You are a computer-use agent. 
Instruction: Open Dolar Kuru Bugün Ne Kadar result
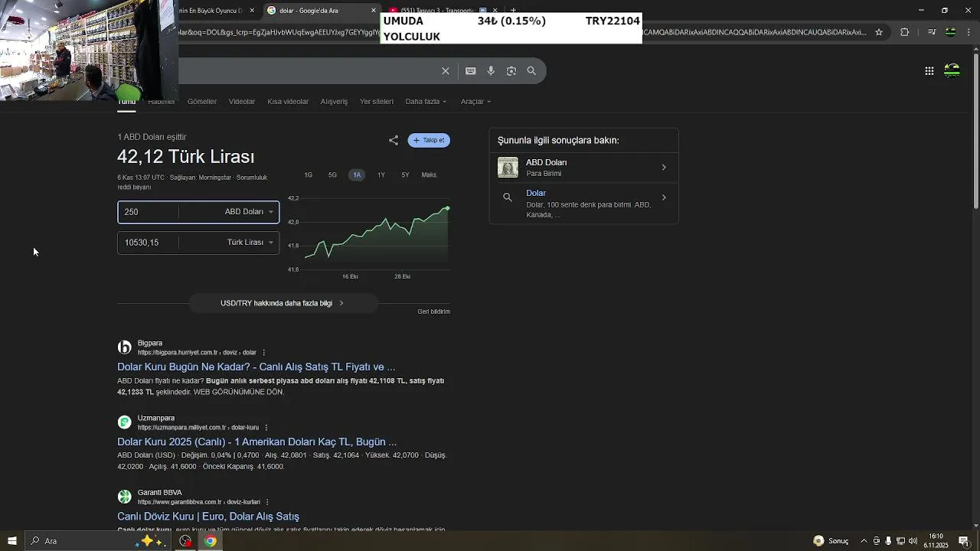[x=256, y=367]
